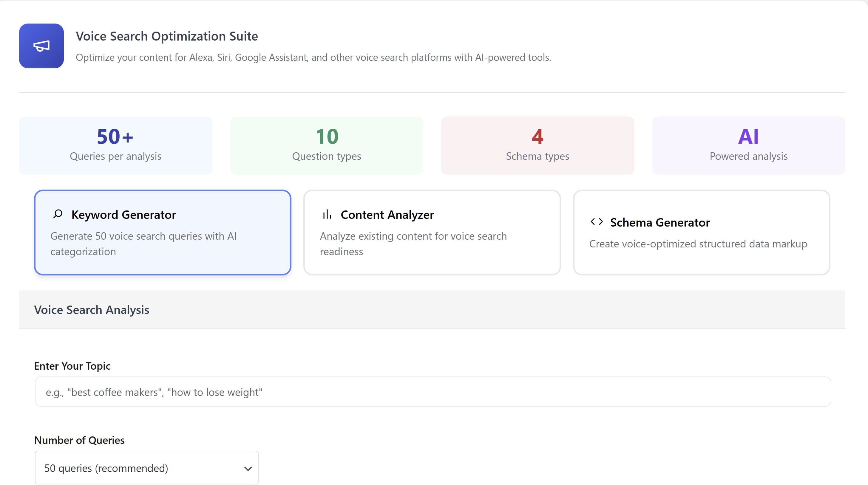Screen dimensions: 868x485
Task: Open the Keyword Generator tool
Action: coord(163,233)
